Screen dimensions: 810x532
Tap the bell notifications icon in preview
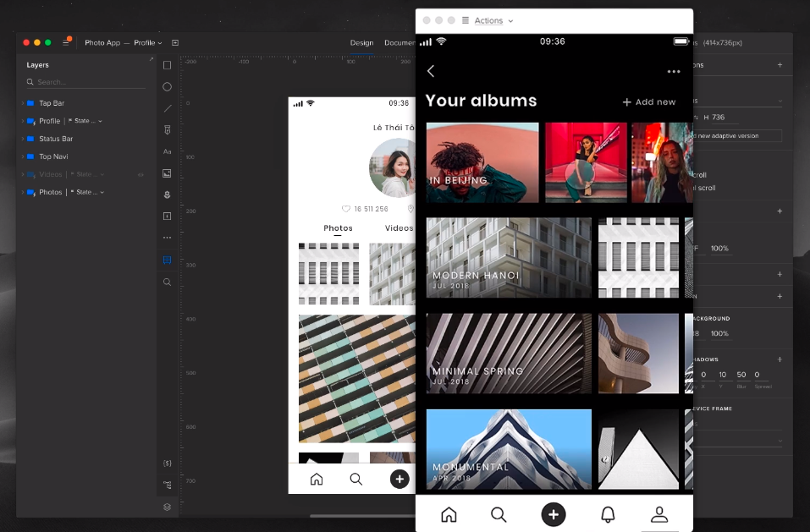tap(607, 514)
